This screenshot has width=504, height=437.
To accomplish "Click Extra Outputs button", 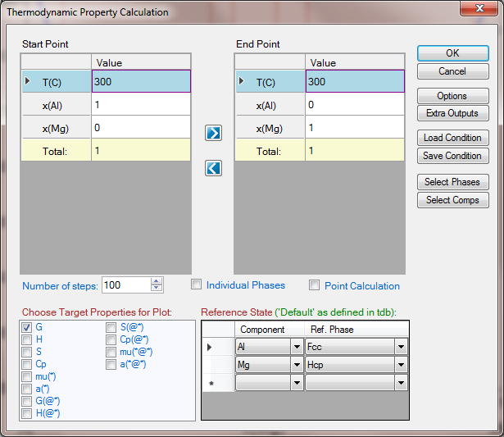I will tap(452, 113).
